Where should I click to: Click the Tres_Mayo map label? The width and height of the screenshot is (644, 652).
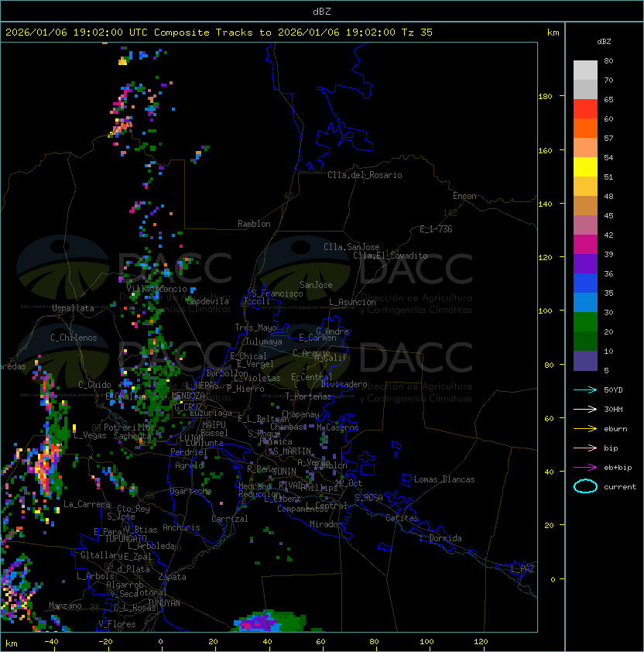tap(255, 328)
